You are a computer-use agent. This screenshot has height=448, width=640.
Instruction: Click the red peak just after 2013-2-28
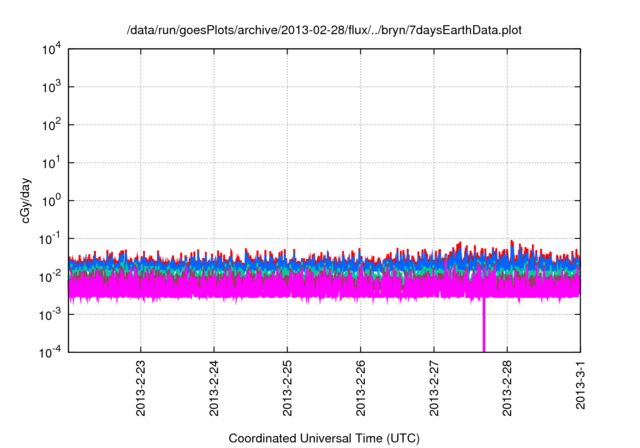point(512,243)
